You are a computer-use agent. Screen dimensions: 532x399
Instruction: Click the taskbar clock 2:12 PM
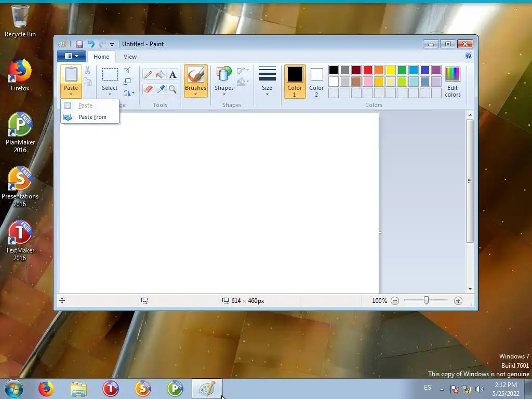click(x=506, y=385)
